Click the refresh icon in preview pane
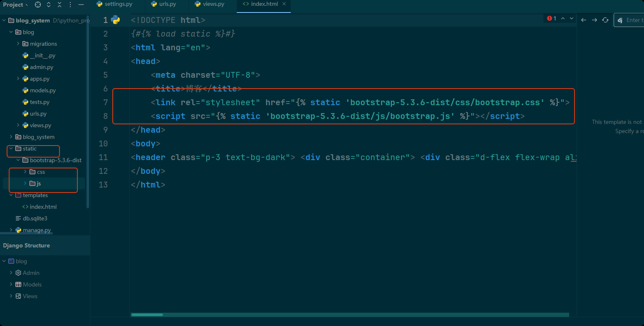 pos(605,20)
